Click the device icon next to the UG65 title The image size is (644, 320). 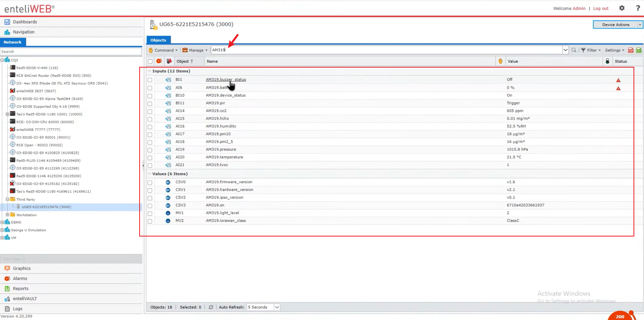[153, 25]
